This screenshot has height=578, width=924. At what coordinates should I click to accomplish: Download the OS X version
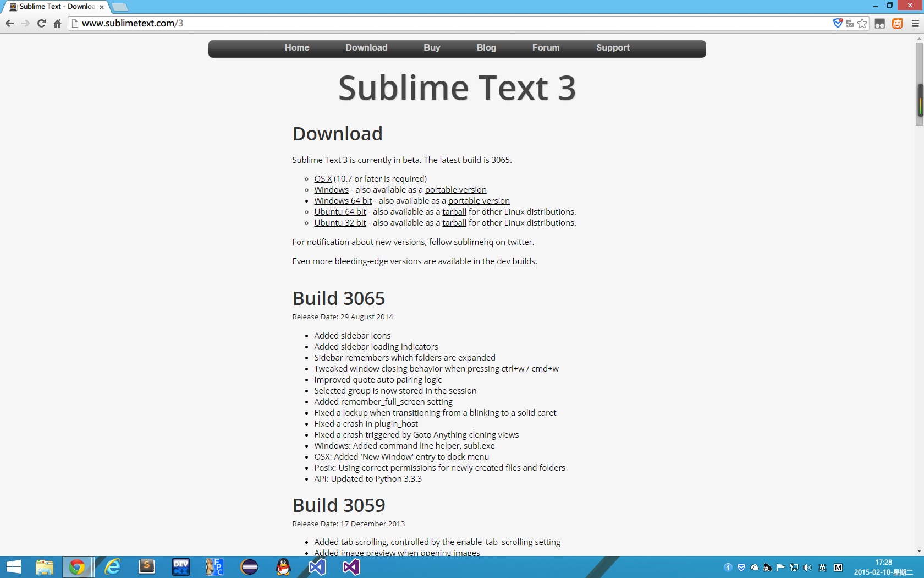(323, 179)
